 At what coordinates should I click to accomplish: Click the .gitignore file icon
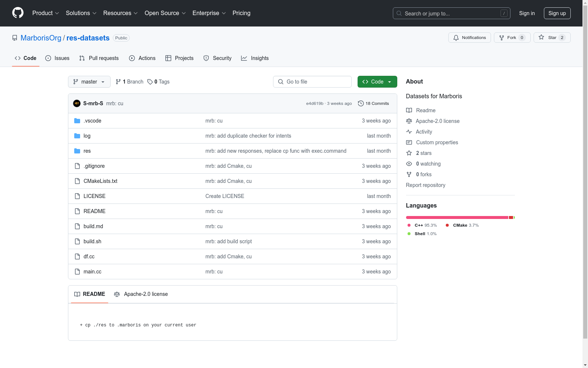tap(77, 166)
